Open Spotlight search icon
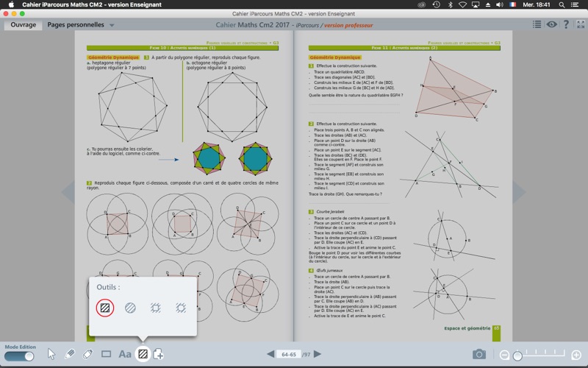588x368 pixels. coord(562,4)
